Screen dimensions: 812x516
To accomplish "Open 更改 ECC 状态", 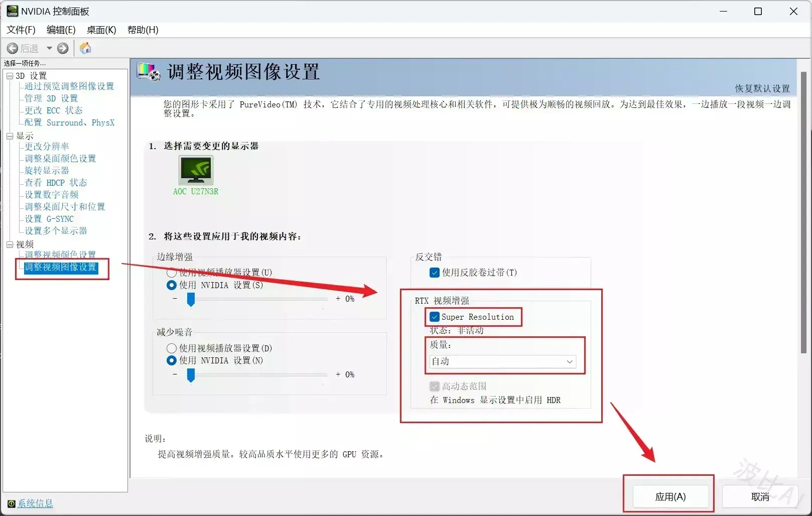I will 54,110.
